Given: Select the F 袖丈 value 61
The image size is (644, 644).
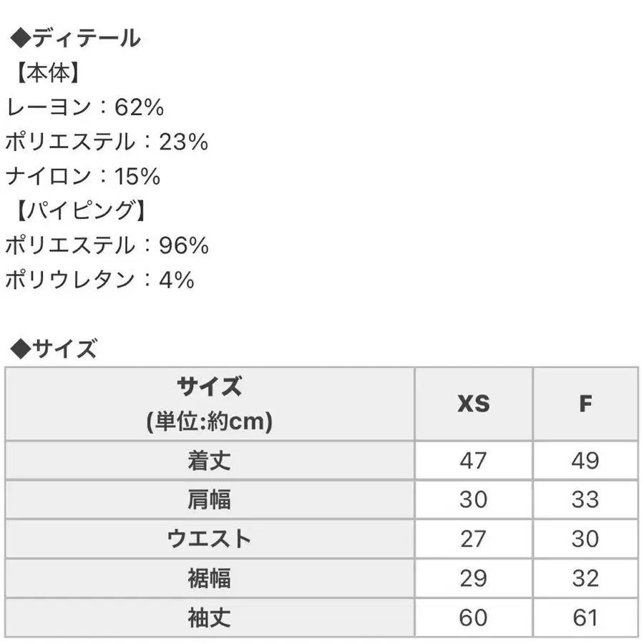Looking at the screenshot, I should 585,617.
